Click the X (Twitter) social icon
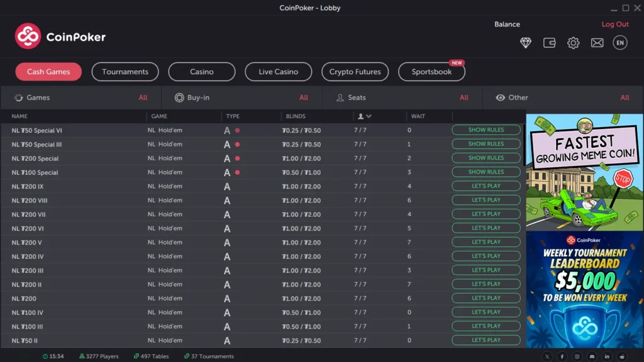Screen dimensions: 644x362 (547, 356)
